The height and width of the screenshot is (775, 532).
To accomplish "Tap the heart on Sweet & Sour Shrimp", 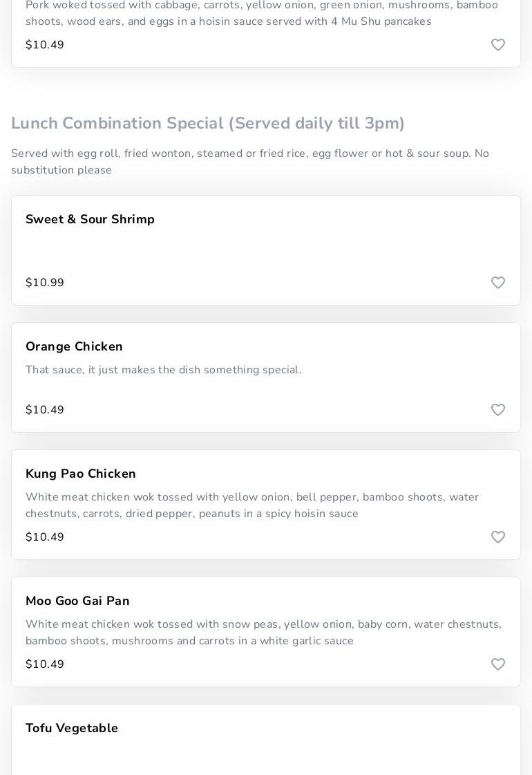I will click(498, 283).
